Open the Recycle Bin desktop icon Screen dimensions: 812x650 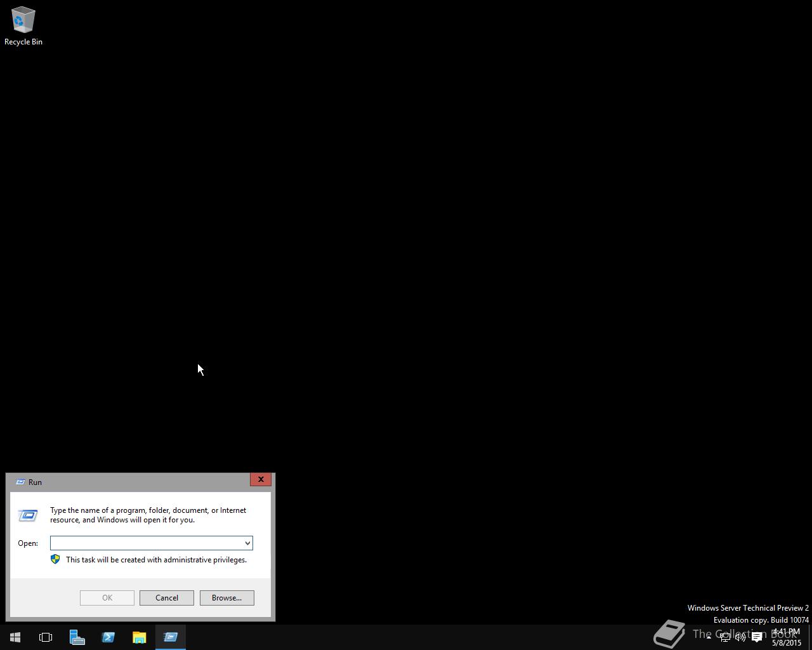[x=23, y=25]
